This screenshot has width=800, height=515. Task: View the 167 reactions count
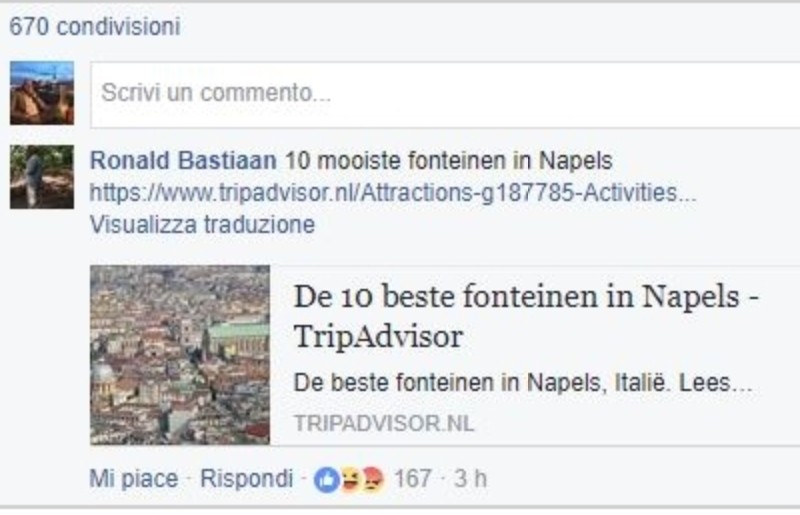tap(412, 479)
